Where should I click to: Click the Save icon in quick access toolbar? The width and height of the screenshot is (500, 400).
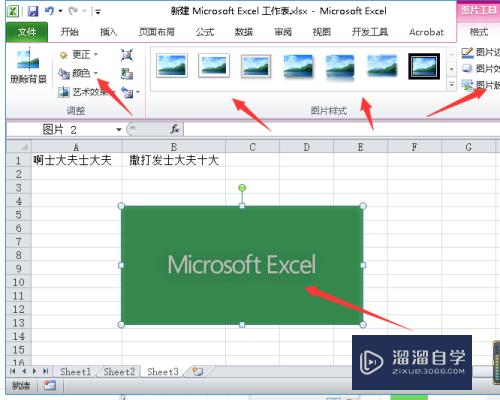[x=33, y=11]
